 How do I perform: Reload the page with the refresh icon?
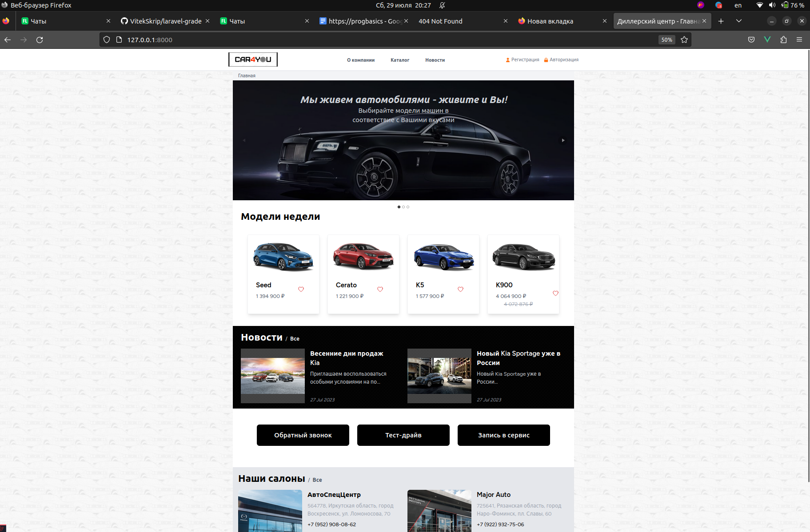point(40,40)
